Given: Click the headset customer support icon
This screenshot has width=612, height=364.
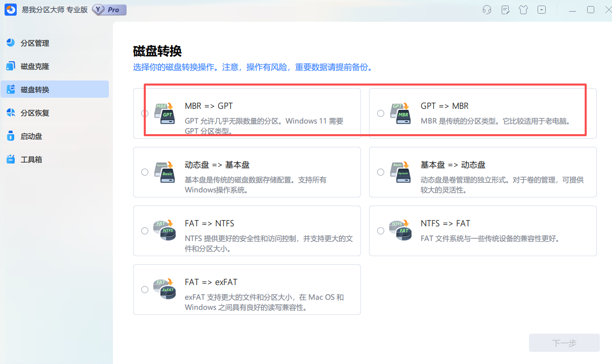Looking at the screenshot, I should point(486,10).
